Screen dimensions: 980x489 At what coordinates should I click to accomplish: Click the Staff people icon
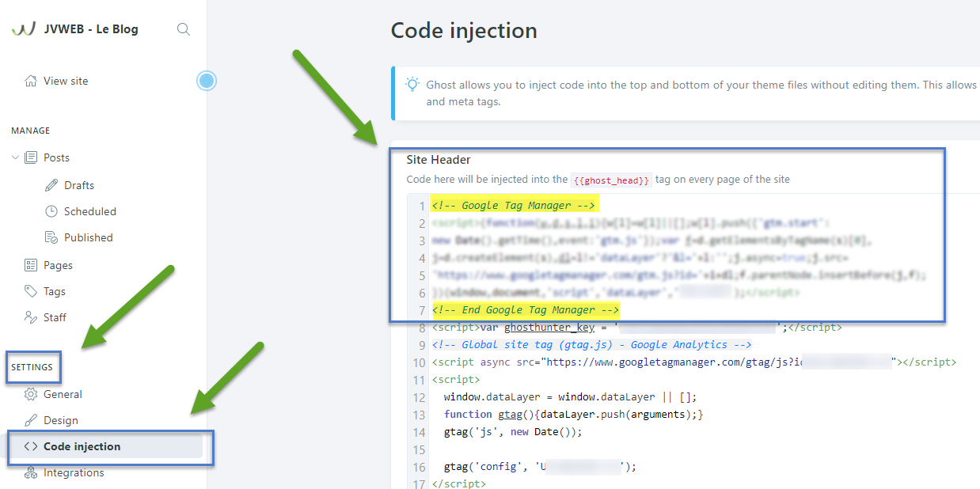(31, 317)
